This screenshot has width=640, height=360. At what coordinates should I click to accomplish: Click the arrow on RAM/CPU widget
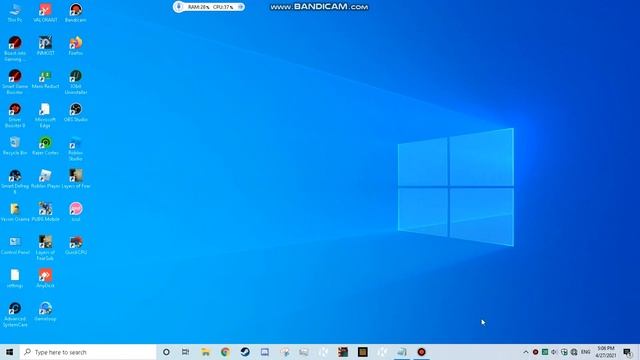click(240, 7)
